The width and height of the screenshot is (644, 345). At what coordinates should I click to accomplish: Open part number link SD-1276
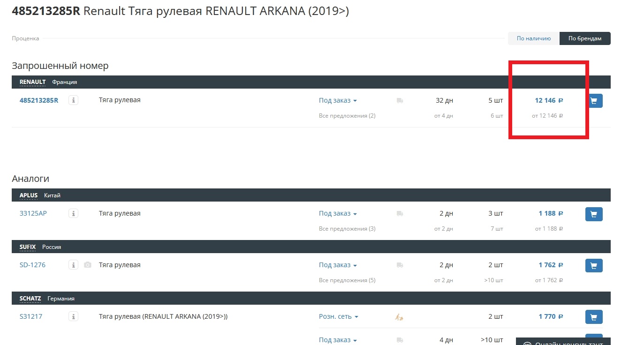pos(32,265)
